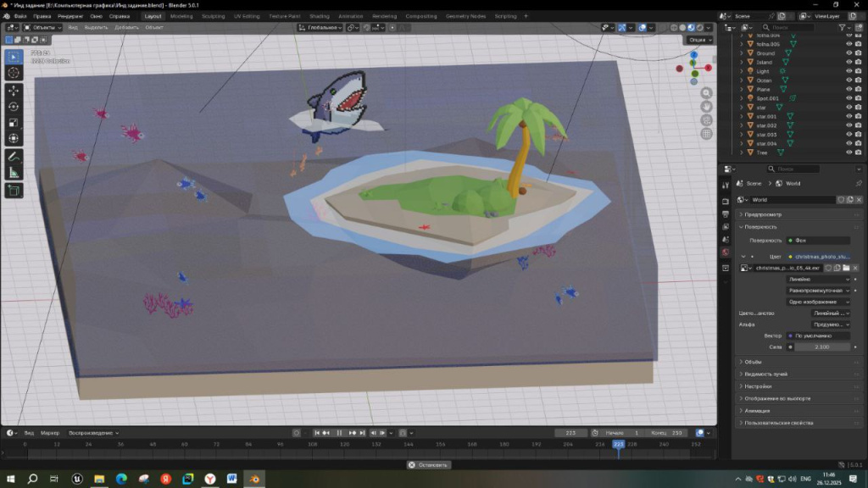Toggle viewport visibility of Tree object
The height and width of the screenshot is (488, 868).
click(x=849, y=152)
